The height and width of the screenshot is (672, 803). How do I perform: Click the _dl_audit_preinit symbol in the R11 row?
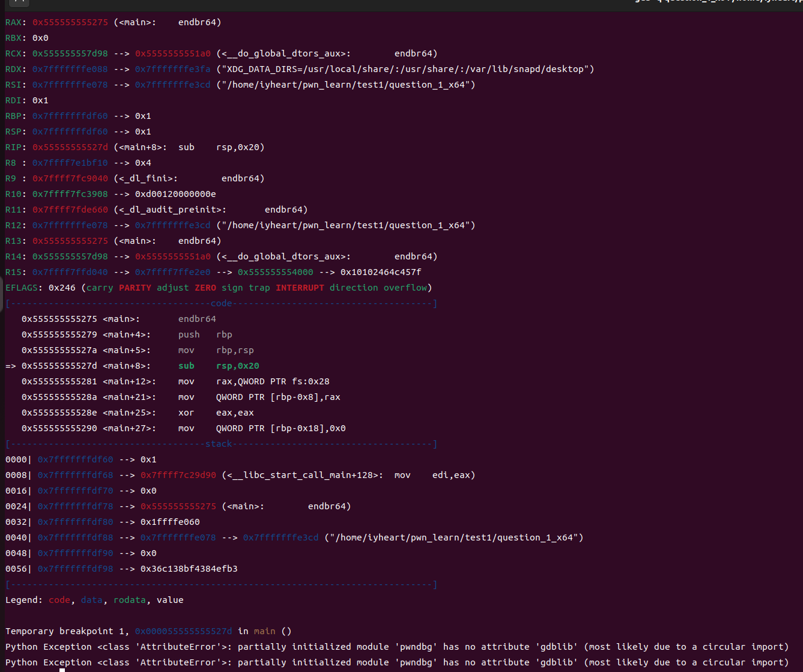click(170, 210)
